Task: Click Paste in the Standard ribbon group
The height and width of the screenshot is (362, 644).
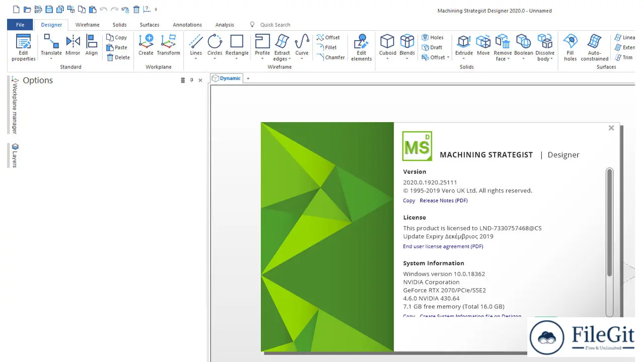Action: (x=117, y=48)
